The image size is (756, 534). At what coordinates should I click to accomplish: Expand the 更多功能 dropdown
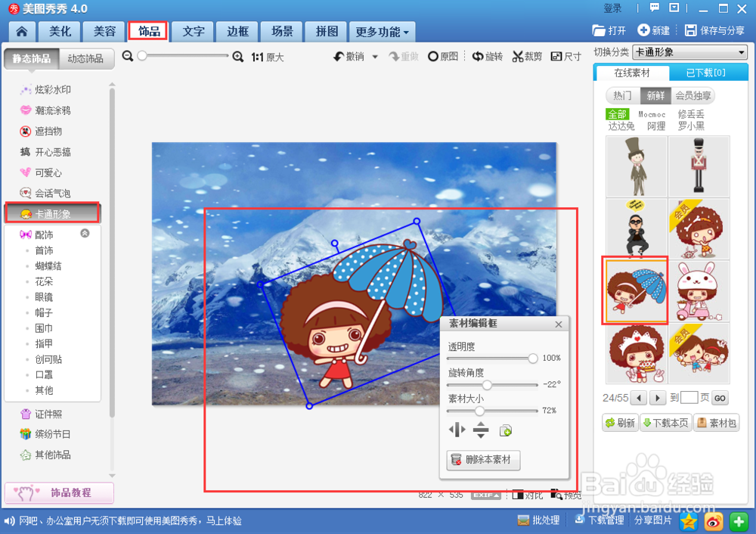pyautogui.click(x=382, y=32)
